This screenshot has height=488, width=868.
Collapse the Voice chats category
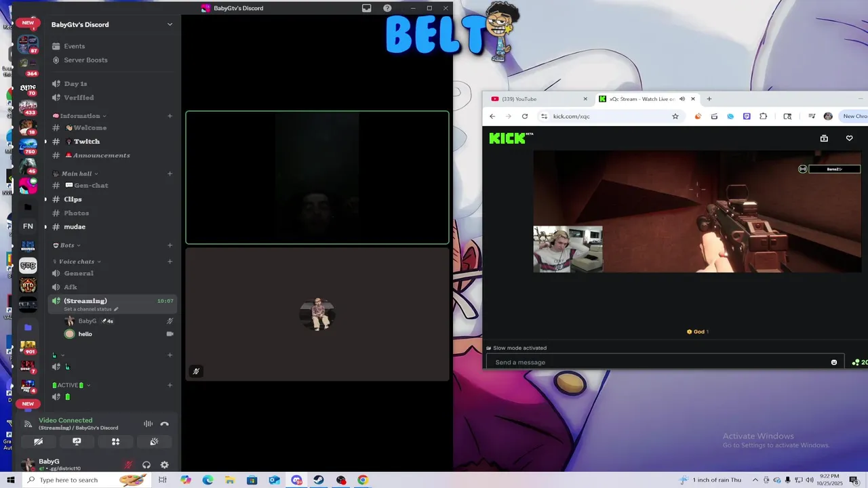coord(77,262)
